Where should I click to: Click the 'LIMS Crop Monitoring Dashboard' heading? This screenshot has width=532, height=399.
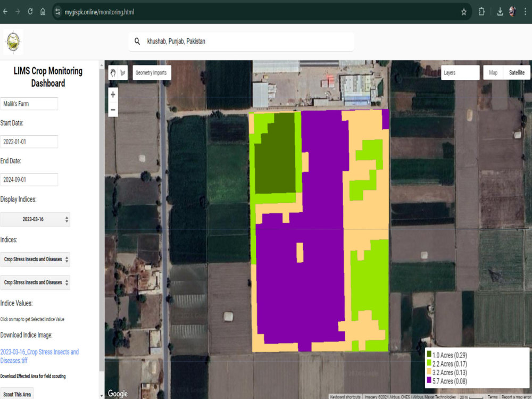click(x=48, y=77)
